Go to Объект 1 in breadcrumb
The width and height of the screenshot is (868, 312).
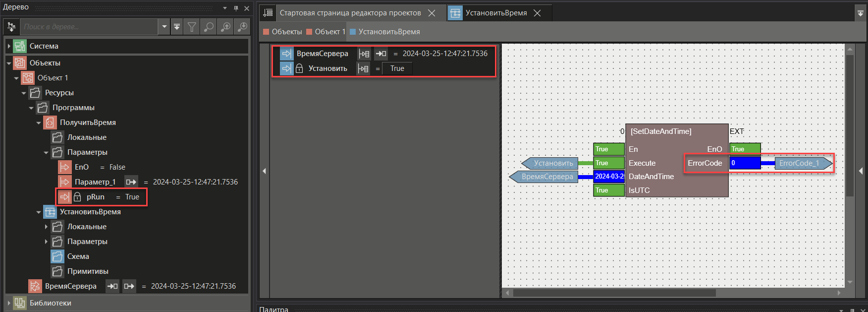pyautogui.click(x=329, y=32)
